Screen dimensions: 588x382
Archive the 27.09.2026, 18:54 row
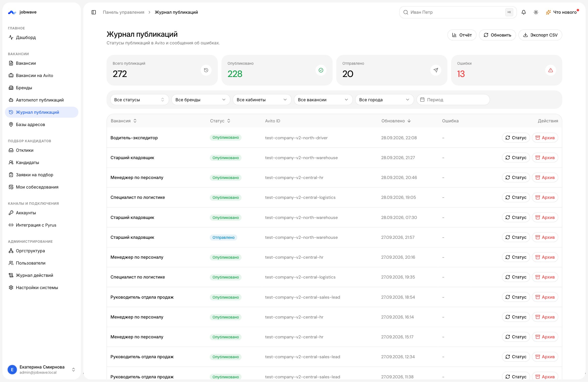(545, 297)
